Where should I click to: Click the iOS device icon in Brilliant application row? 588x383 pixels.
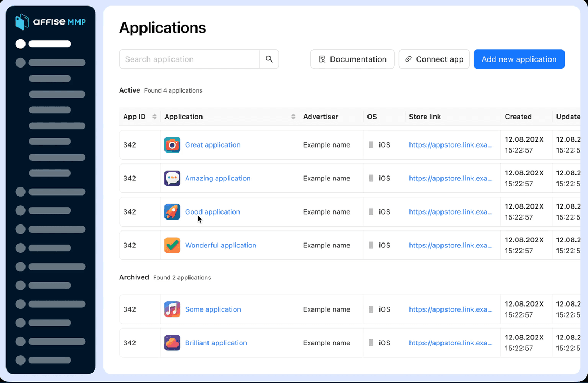pos(371,343)
